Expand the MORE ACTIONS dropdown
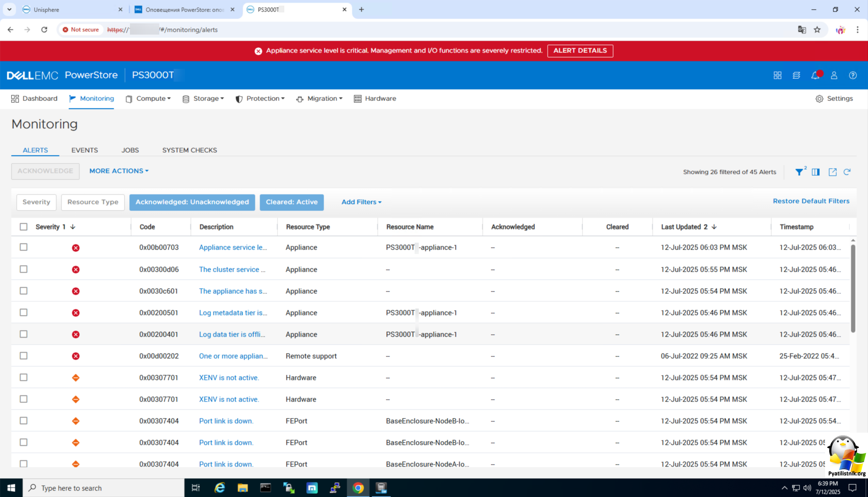The width and height of the screenshot is (868, 497). 119,171
